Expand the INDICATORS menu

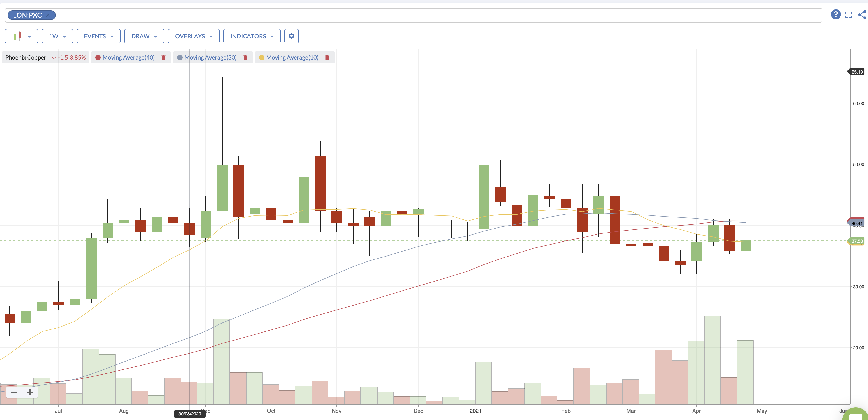coord(252,36)
